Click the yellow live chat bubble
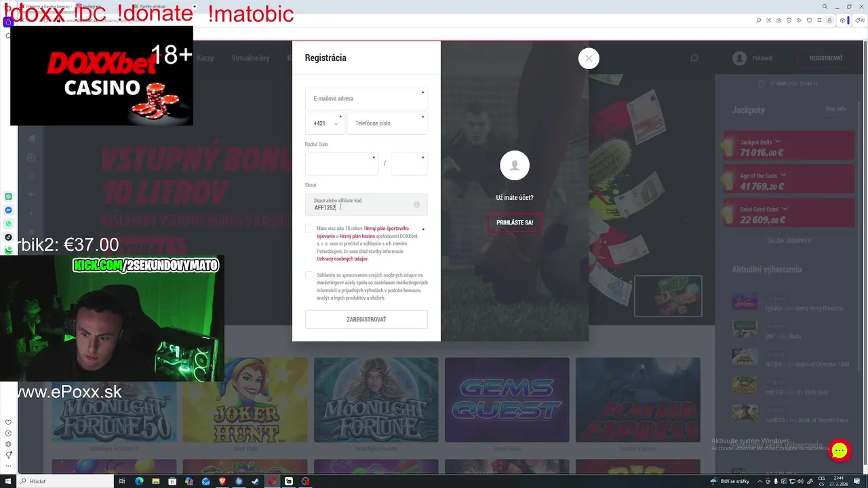868x488 pixels. coord(840,451)
